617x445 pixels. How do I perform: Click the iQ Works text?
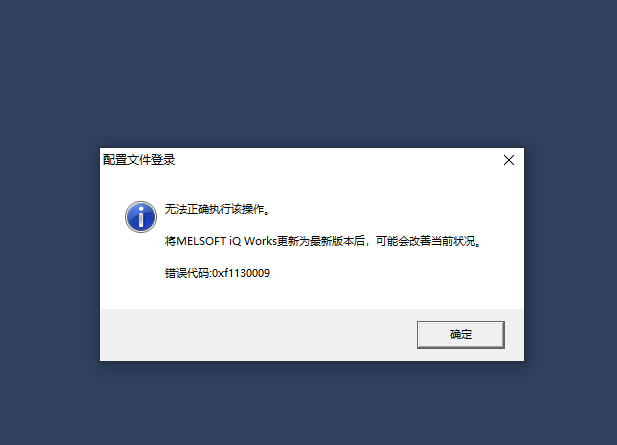click(x=253, y=241)
